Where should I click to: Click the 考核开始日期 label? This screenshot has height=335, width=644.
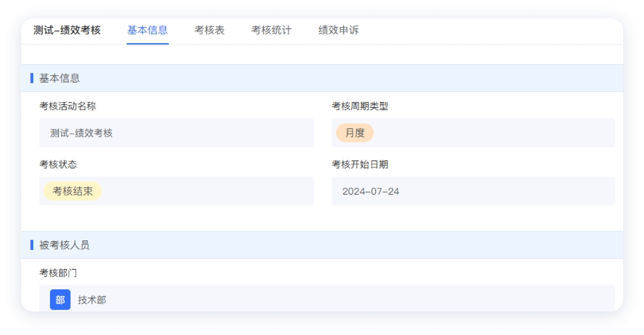click(360, 164)
